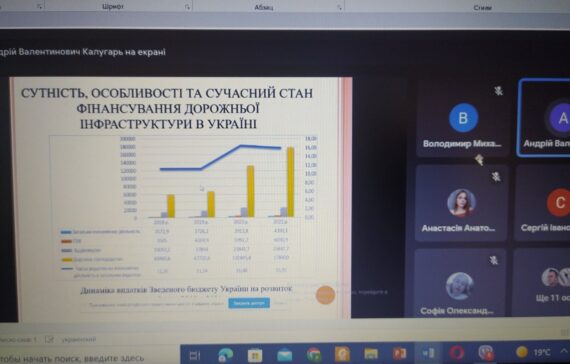The height and width of the screenshot is (364, 570).
Task: Open the Opera browser taskbar icon
Action: 457,353
